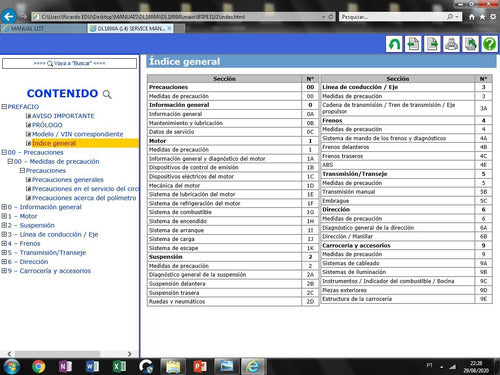Expand 3 - Línea de conducción / Eje node

(4, 234)
